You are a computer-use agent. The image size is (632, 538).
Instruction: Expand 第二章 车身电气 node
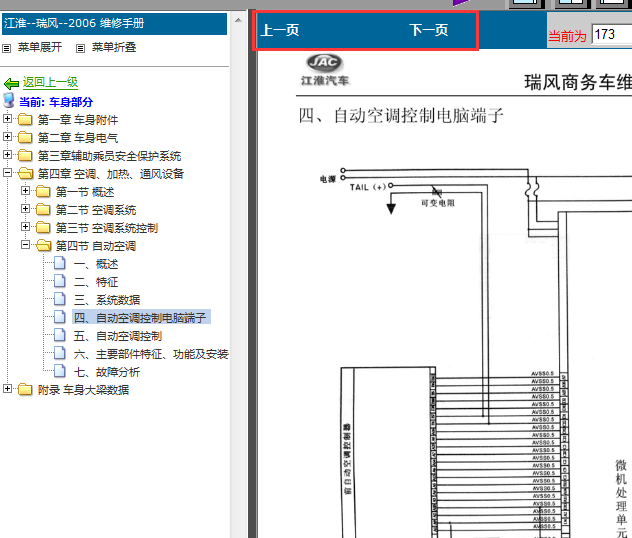click(7, 137)
